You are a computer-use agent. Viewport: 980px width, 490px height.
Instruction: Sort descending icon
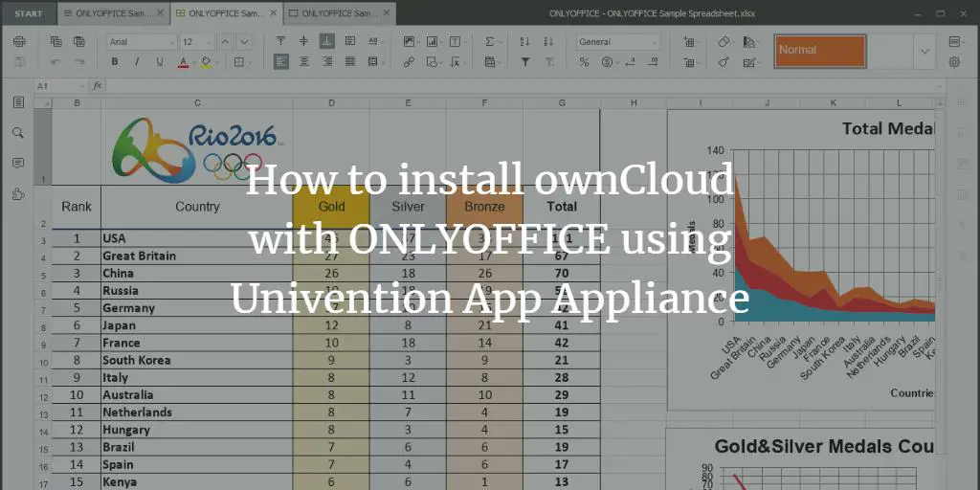[548, 41]
